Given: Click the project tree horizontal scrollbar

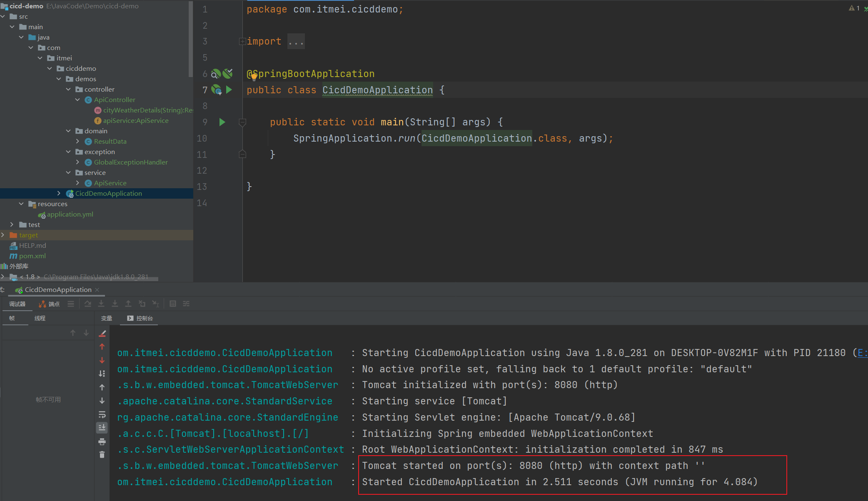Looking at the screenshot, I should coord(79,279).
